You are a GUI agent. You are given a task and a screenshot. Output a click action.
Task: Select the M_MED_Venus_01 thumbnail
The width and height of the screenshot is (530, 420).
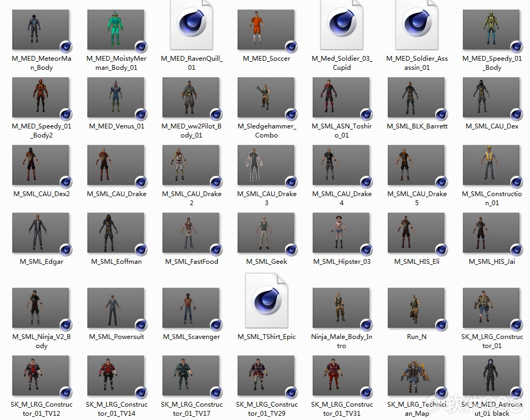[116, 98]
